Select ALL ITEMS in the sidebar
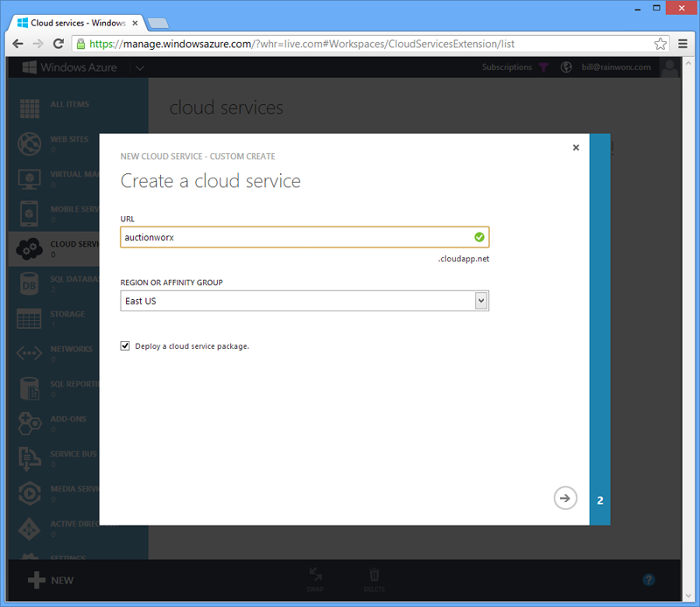 coord(69,104)
